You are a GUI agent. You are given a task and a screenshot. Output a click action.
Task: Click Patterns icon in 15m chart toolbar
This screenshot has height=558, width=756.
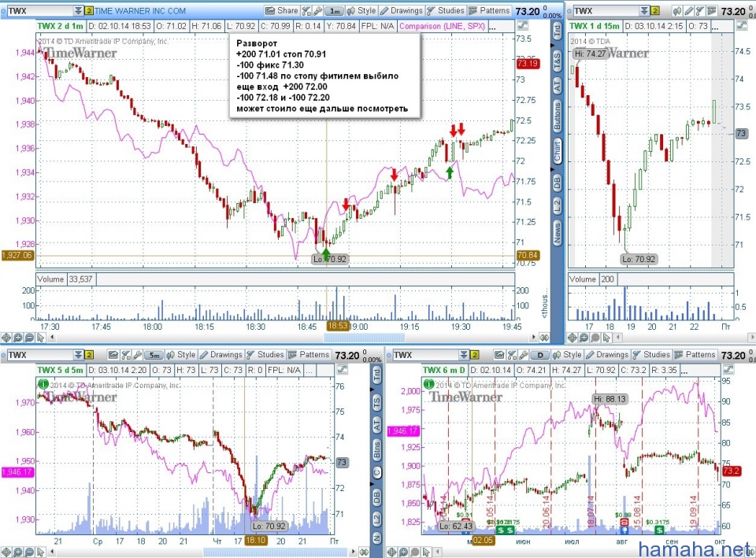point(712,10)
